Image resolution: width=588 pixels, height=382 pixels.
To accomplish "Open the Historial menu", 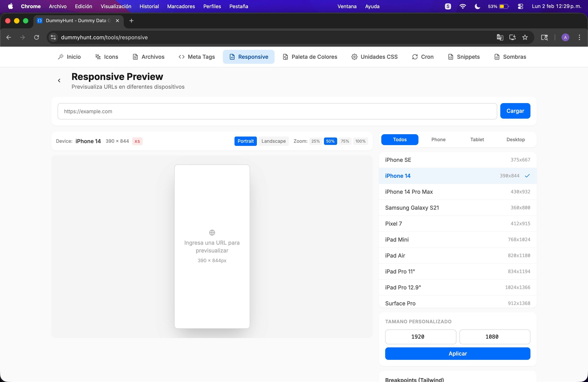I will (x=149, y=6).
